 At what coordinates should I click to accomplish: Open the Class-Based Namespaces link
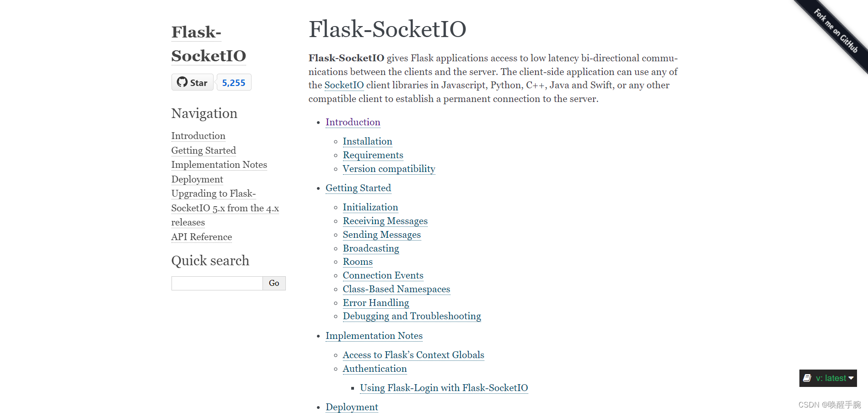pyautogui.click(x=396, y=289)
